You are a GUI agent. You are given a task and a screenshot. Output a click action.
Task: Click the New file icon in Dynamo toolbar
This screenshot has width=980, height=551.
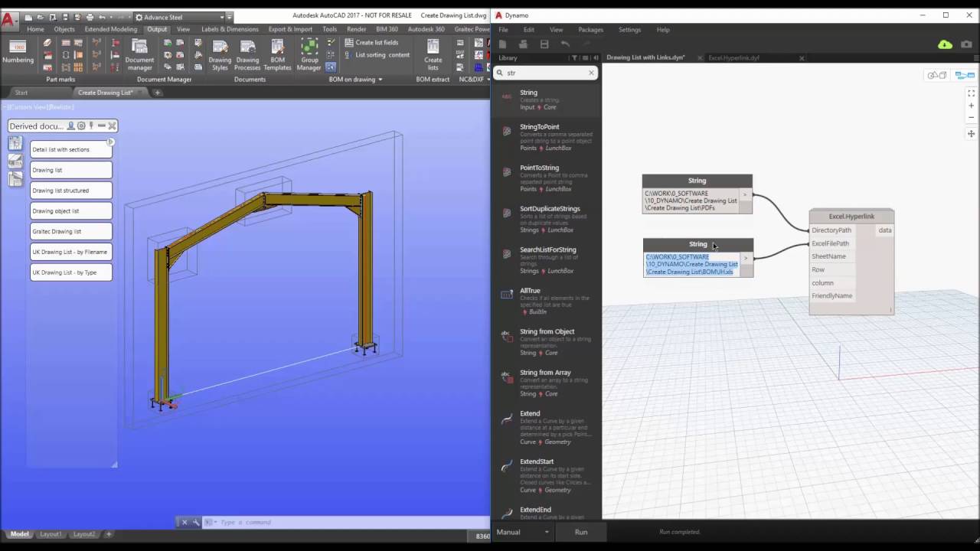(x=502, y=44)
